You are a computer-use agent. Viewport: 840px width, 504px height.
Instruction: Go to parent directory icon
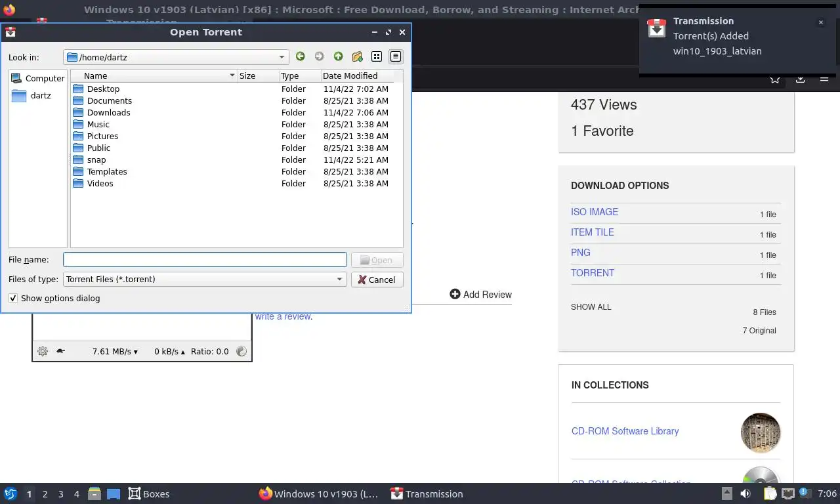338,56
